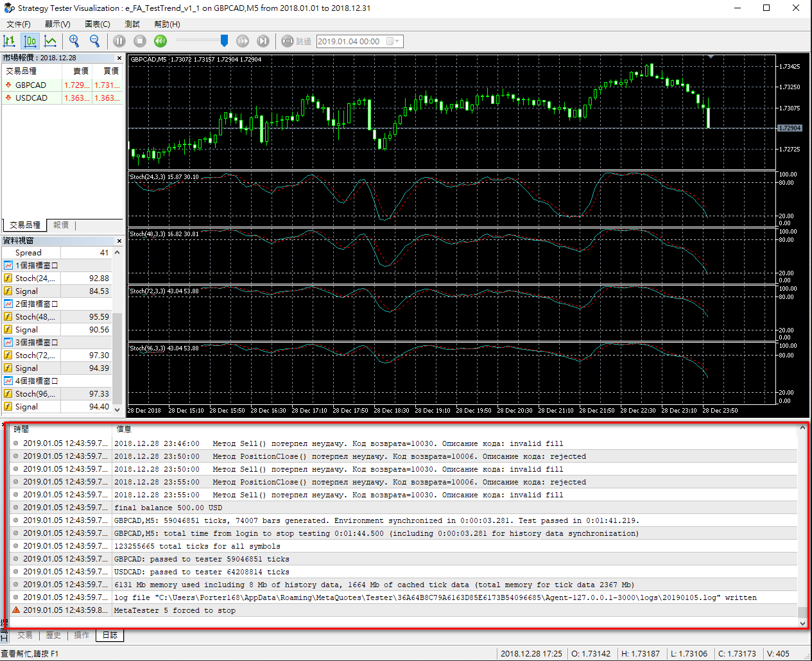Zoom in on the chart
The width and height of the screenshot is (812, 661).
[x=74, y=41]
